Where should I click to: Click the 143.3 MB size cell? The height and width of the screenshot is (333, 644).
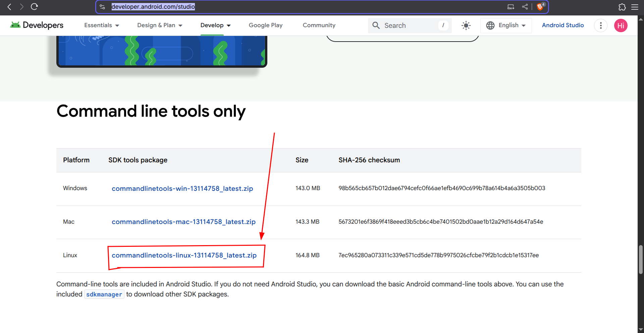point(308,222)
